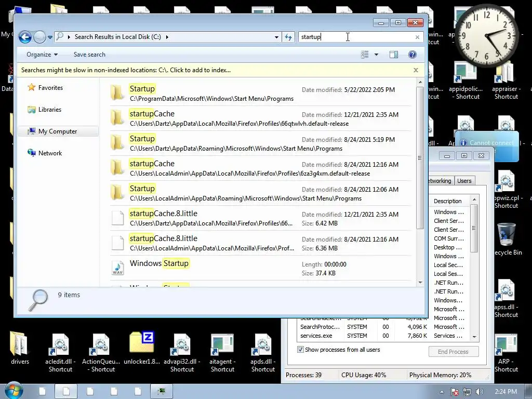Click the search results path breadcrumb arrow
Image resolution: width=532 pixels, height=399 pixels.
coord(167,37)
